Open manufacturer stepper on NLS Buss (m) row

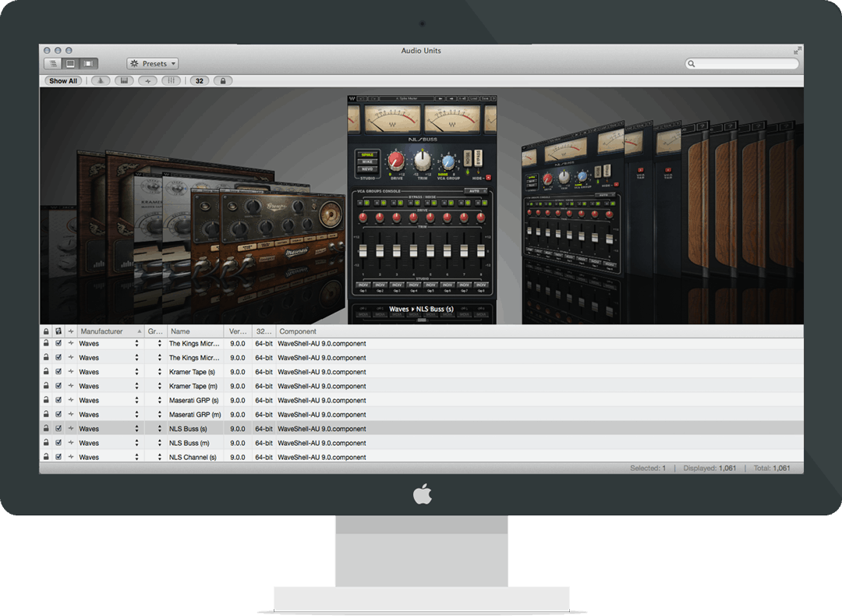tap(137, 443)
